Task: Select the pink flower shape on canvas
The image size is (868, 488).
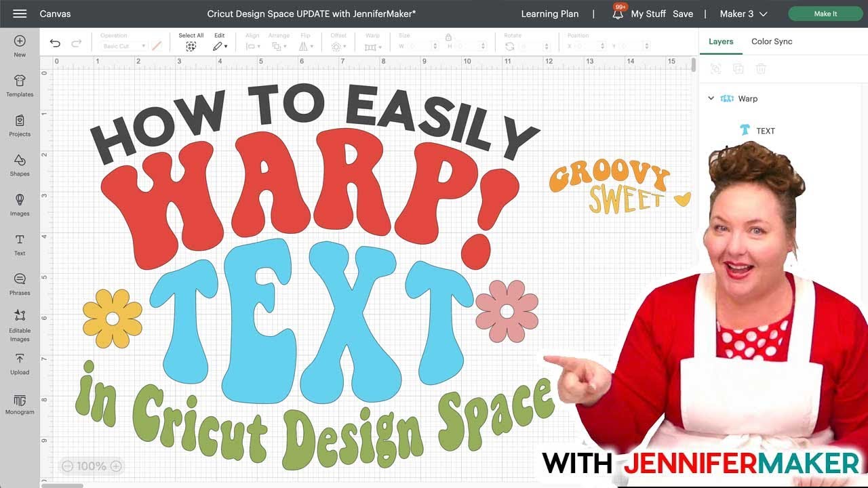Action: [507, 311]
